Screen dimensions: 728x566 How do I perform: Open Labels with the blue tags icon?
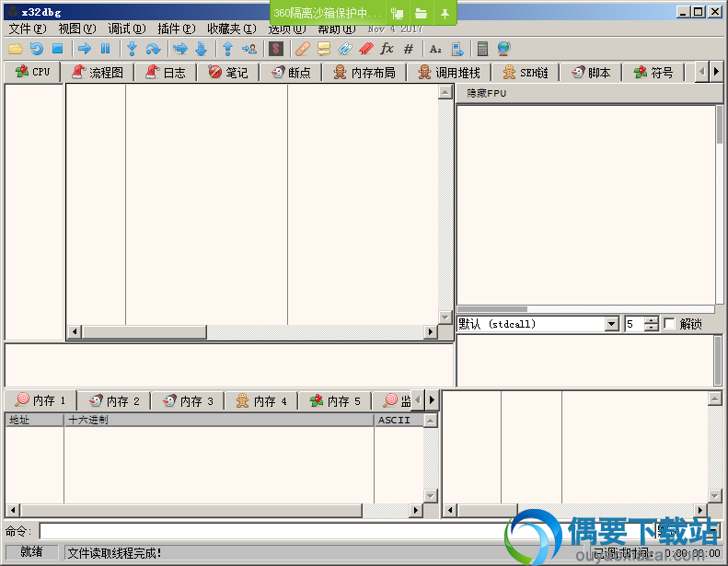tap(345, 48)
